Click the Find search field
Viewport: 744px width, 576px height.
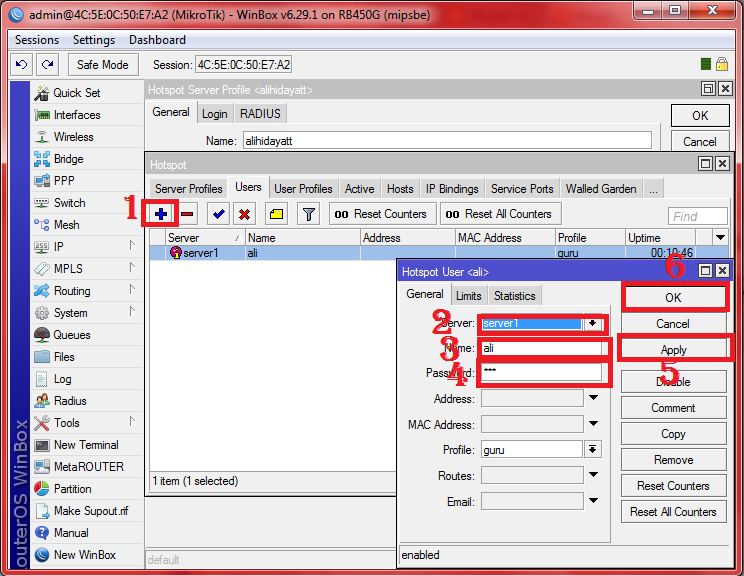698,216
